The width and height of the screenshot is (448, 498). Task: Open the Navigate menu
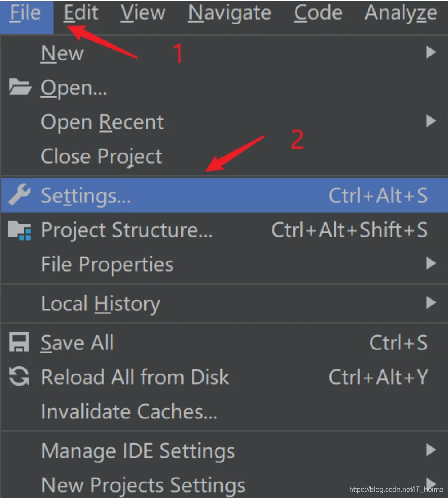(229, 13)
